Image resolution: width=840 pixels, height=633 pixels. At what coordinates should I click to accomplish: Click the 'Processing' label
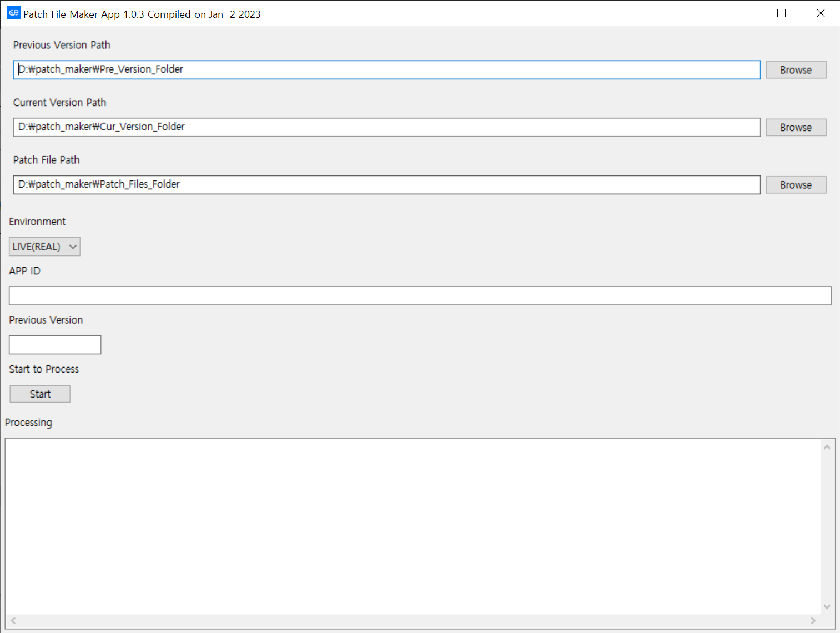pos(28,423)
